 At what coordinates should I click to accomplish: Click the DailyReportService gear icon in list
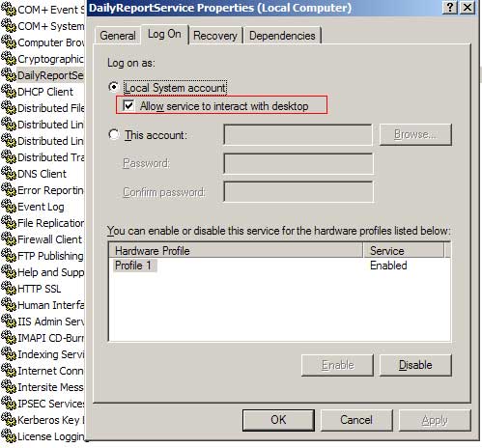[x=9, y=75]
